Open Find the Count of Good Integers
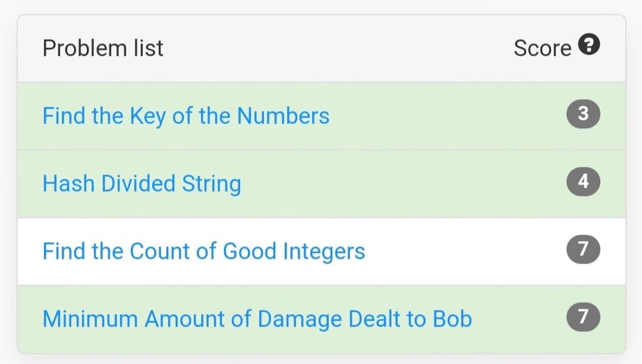Screen dimensions: 642x364 (x=203, y=251)
